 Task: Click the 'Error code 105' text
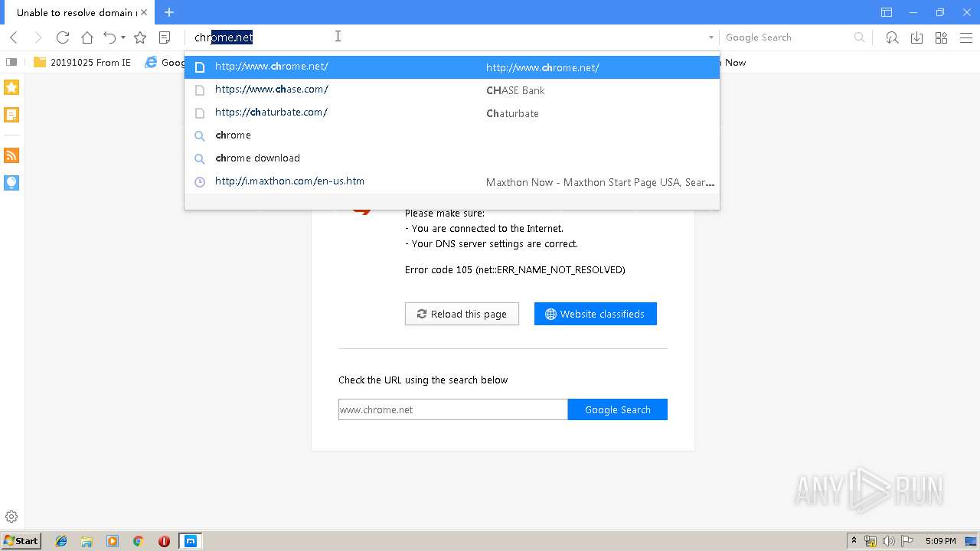[x=514, y=270]
